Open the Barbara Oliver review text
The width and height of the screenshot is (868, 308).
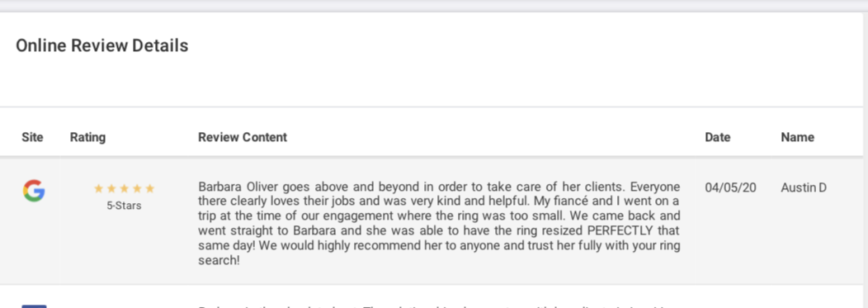(439, 223)
